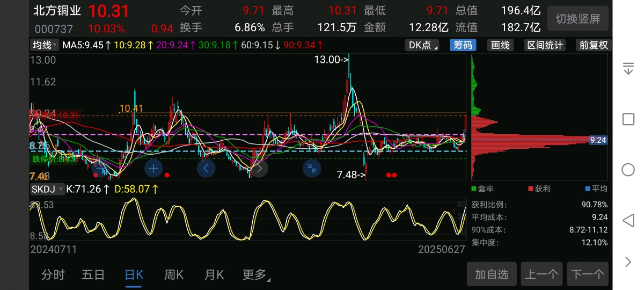Go to next stock with 下一个
The image size is (644, 290).
[x=588, y=274]
